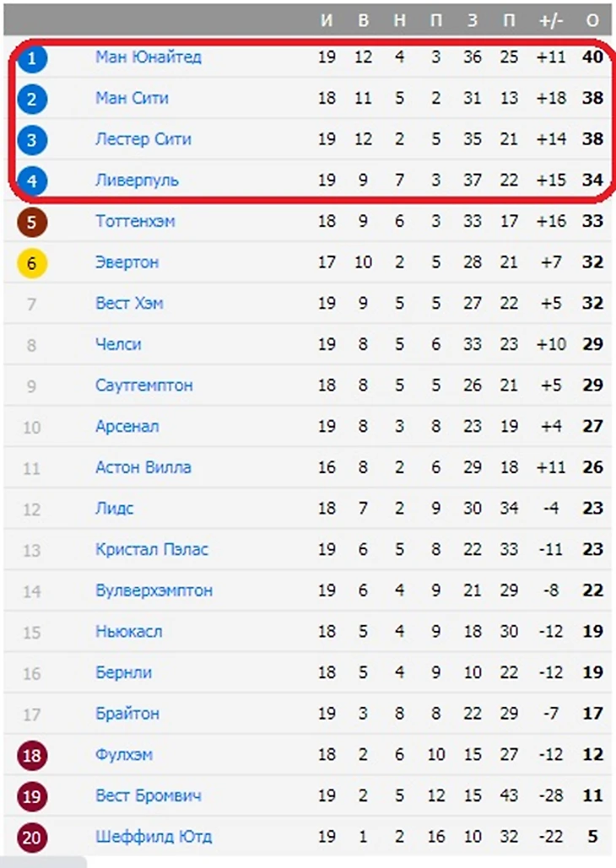Select the Ливерпуль team link
616x868 pixels.
point(137,181)
